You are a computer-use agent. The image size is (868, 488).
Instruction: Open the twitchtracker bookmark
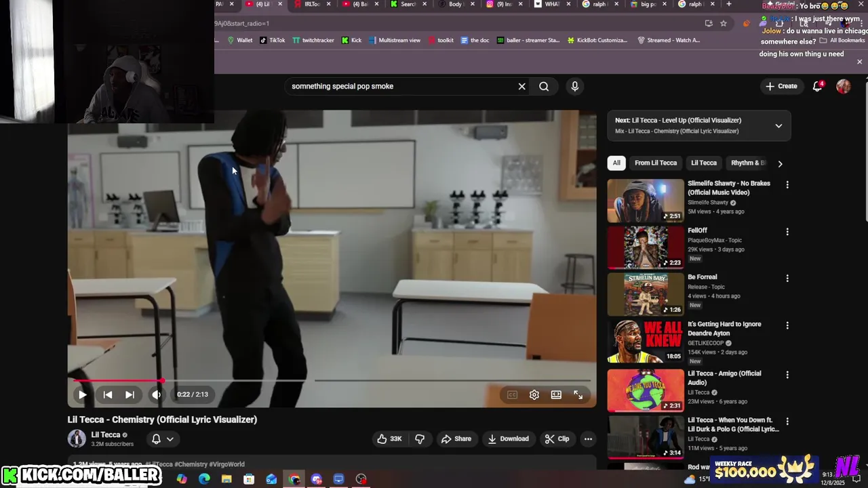313,40
